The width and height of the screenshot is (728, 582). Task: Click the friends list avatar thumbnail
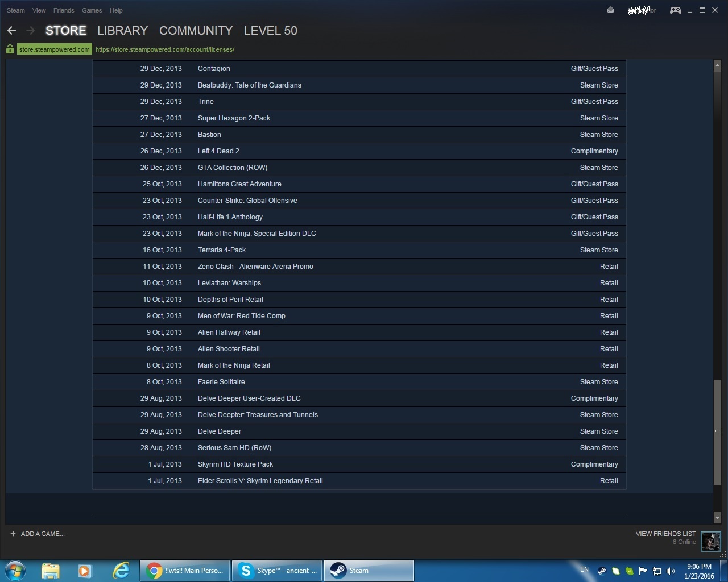(711, 542)
